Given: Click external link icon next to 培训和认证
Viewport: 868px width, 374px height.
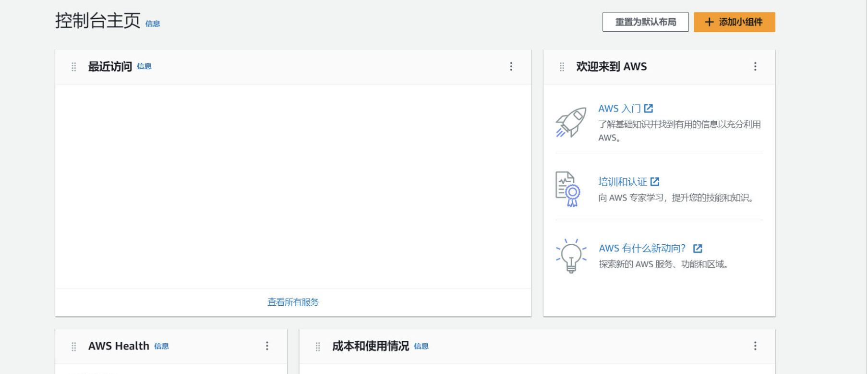Looking at the screenshot, I should [x=655, y=182].
